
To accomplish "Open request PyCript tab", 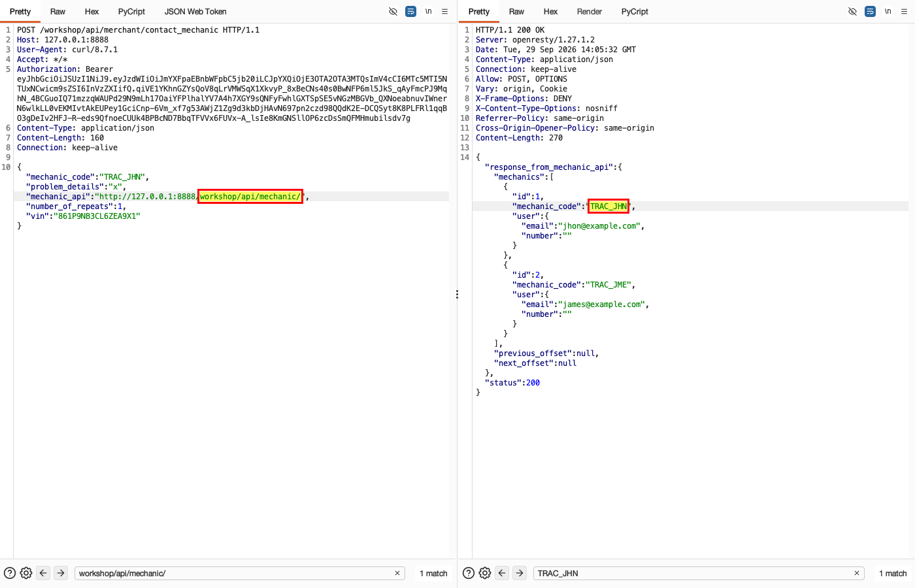I will coord(131,12).
